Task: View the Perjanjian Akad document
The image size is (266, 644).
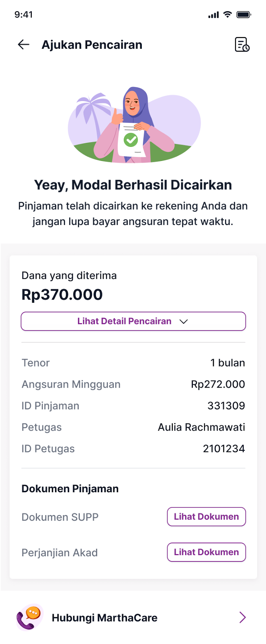Action: 206,552
